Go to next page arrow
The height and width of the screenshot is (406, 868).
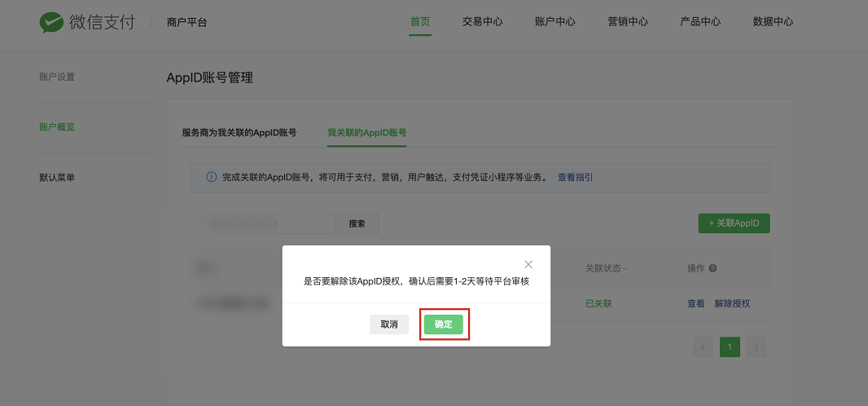point(757,347)
